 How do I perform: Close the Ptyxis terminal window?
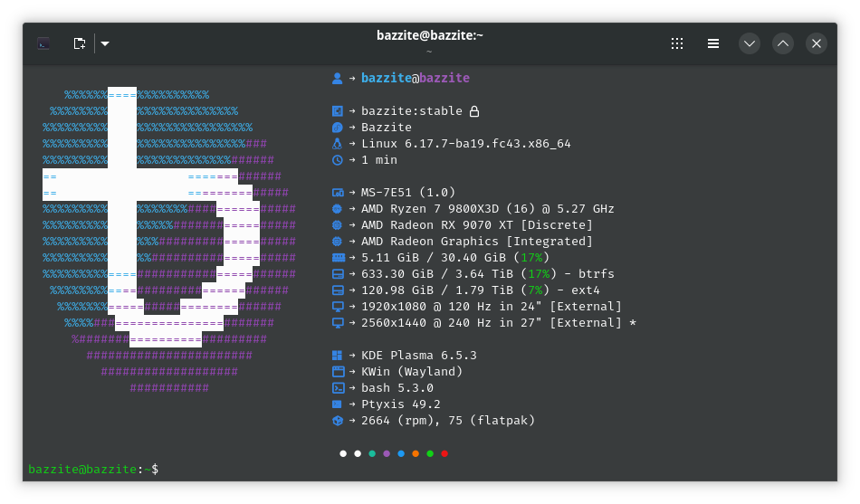click(x=817, y=43)
